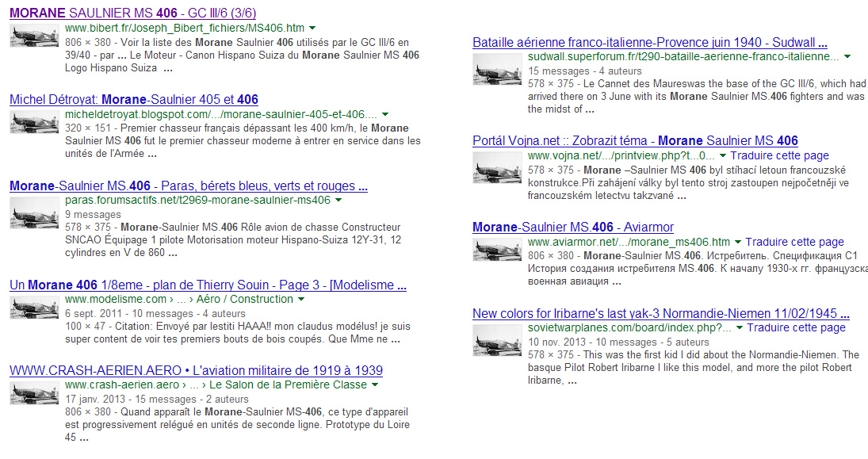Click the plane thumbnail of the Michel Détroyat result
This screenshot has height=459, width=868.
[x=34, y=122]
